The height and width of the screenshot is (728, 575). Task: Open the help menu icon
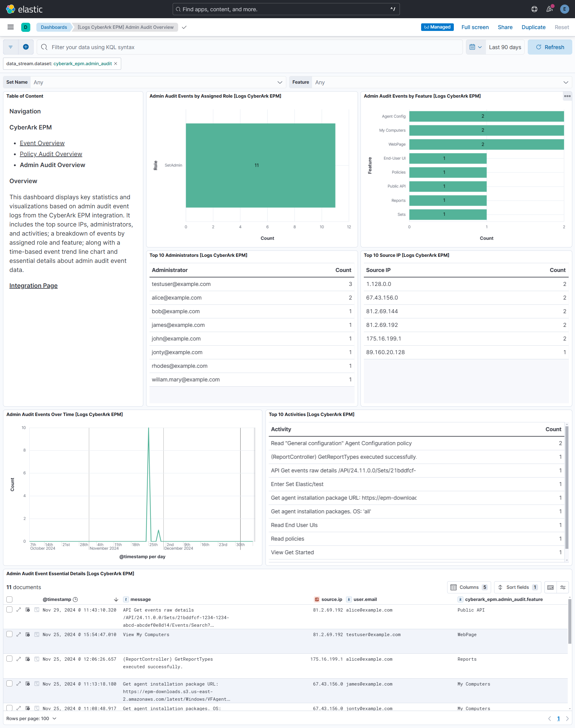[x=534, y=9]
